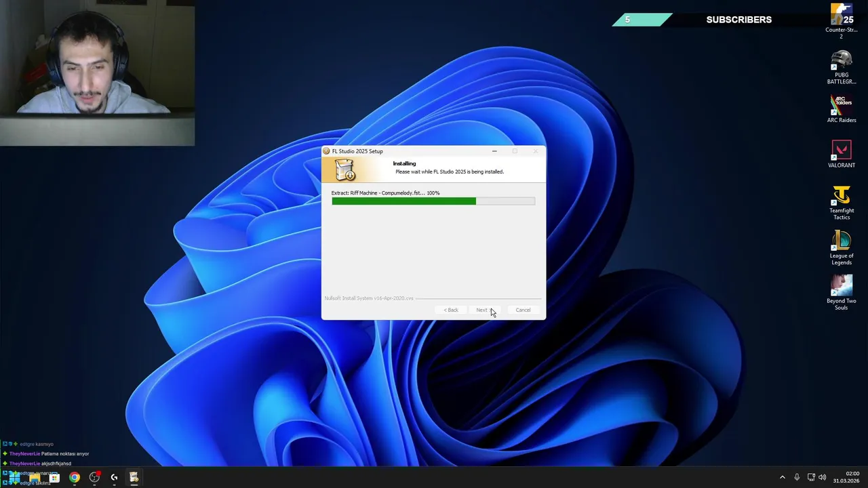The width and height of the screenshot is (868, 488).
Task: Click the Beyond Two Souls desktop icon
Action: click(842, 293)
